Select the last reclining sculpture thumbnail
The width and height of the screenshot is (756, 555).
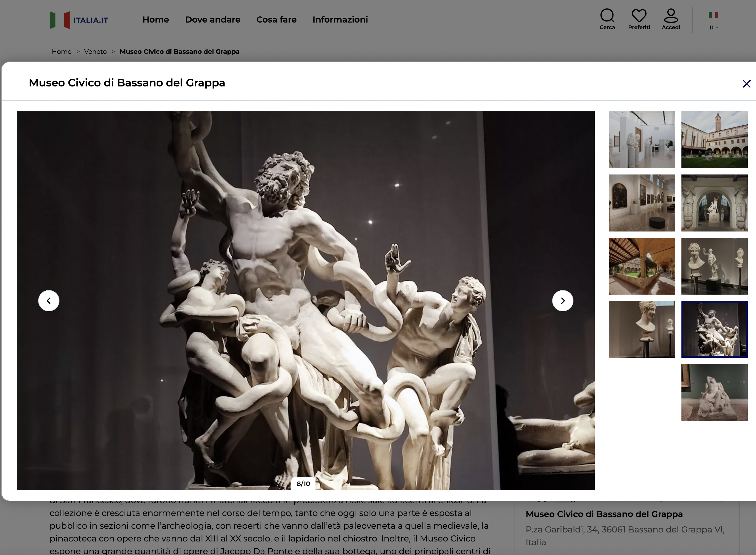point(714,392)
